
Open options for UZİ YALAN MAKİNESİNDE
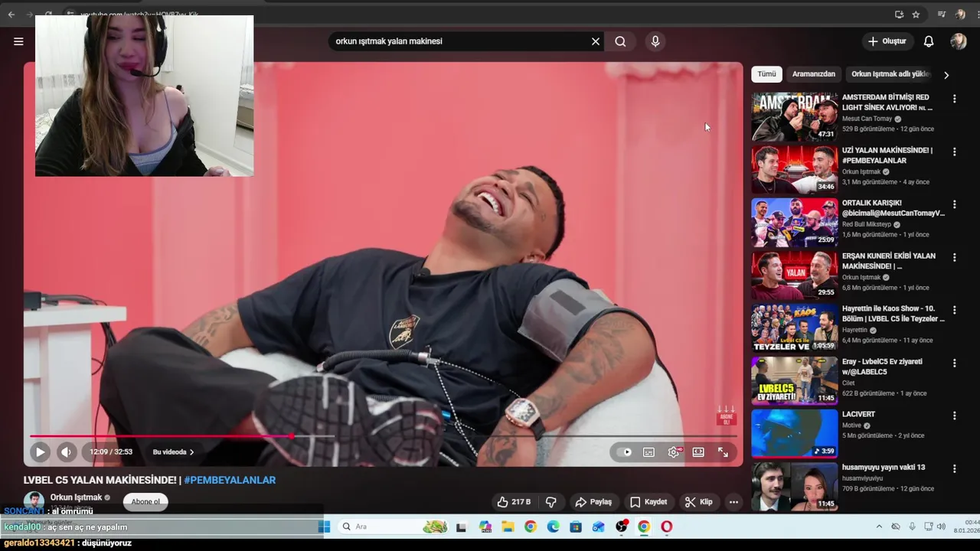pos(954,152)
